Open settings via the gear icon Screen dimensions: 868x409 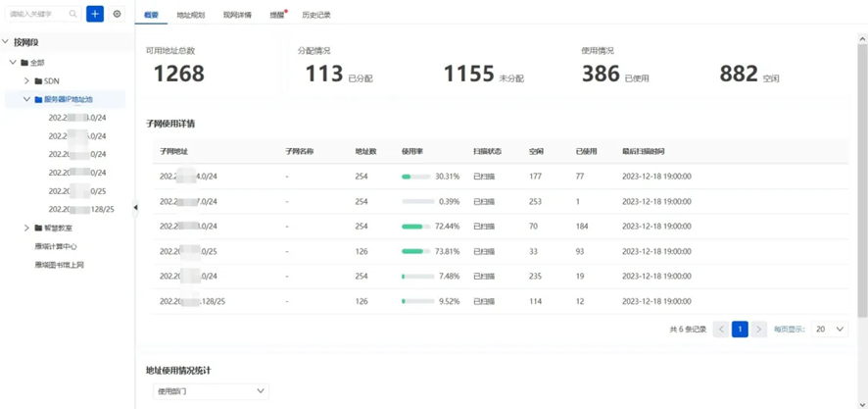coord(118,14)
